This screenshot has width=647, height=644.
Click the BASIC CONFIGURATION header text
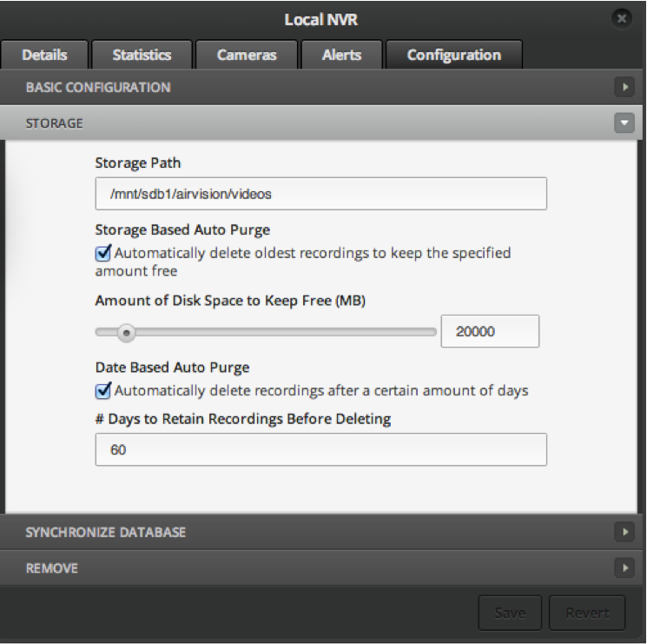pos(98,88)
